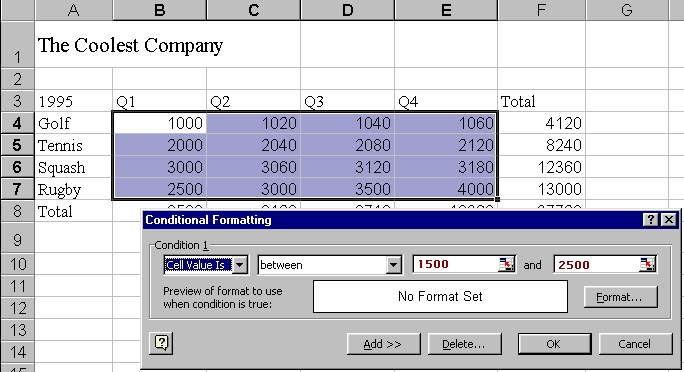The height and width of the screenshot is (372, 684).
Task: Select column F header
Action: click(x=541, y=10)
